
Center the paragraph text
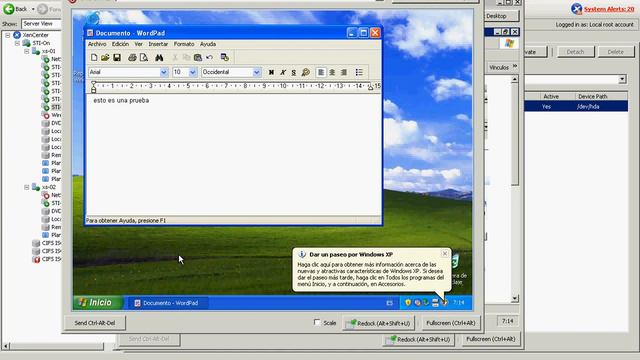coord(332,72)
